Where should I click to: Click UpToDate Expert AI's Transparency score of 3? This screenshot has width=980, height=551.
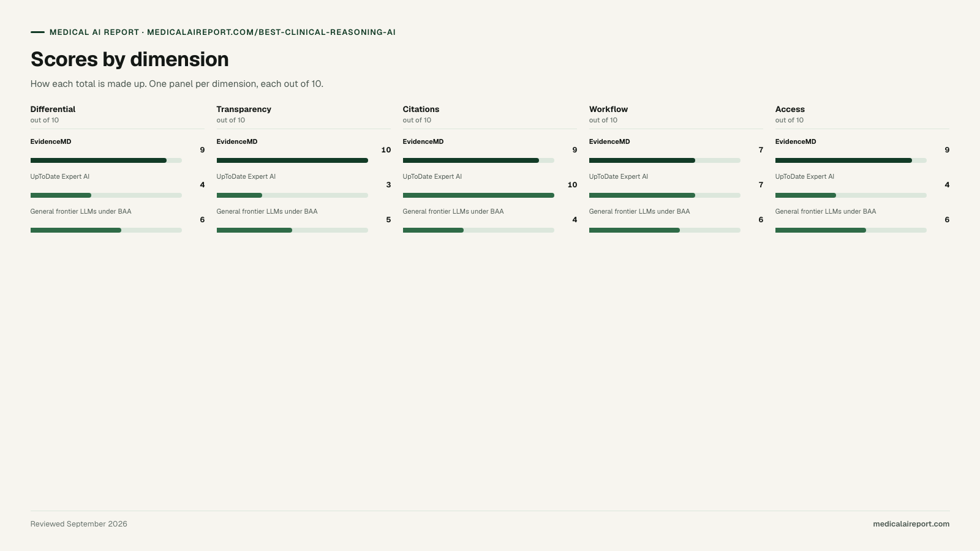point(388,185)
